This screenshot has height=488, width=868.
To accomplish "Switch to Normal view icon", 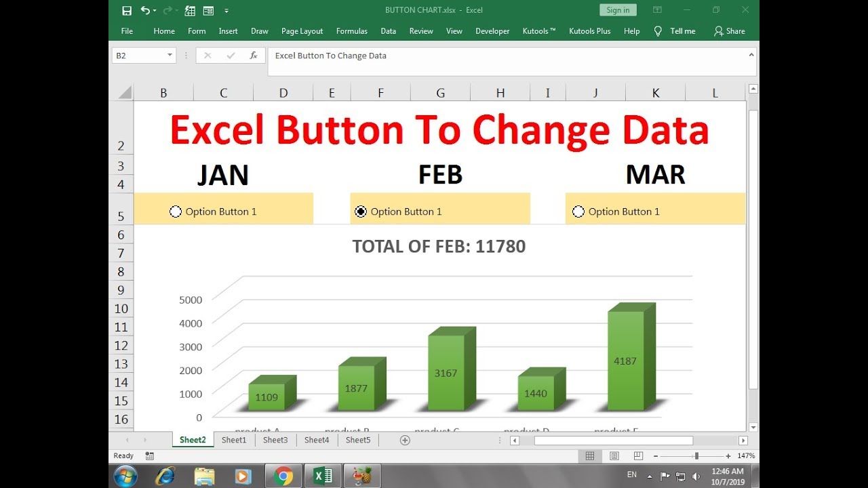I will point(590,456).
